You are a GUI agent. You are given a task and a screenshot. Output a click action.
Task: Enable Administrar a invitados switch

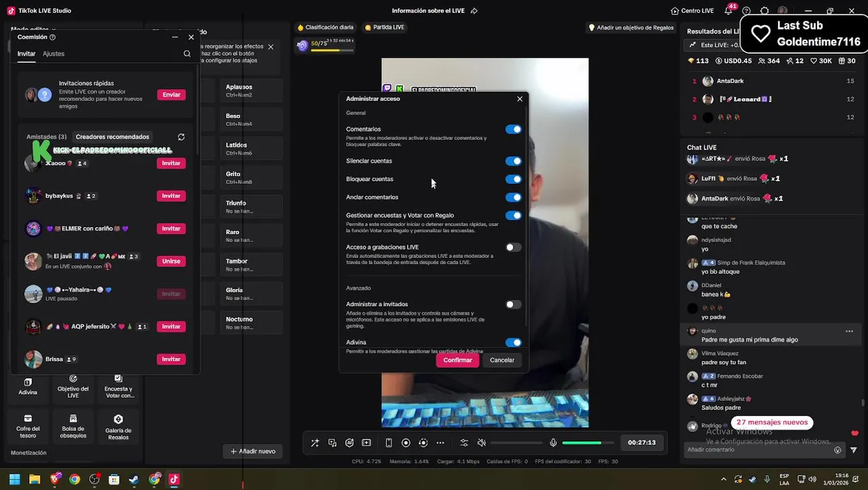click(513, 305)
